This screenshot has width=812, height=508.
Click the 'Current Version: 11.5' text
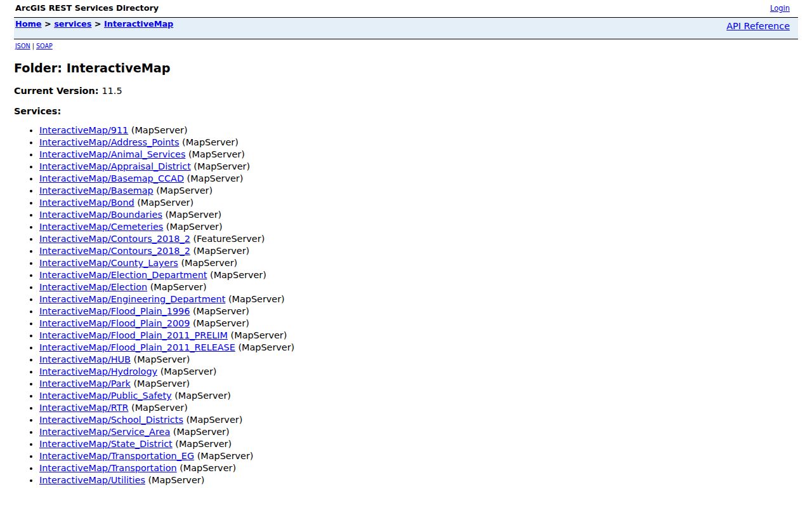click(68, 91)
